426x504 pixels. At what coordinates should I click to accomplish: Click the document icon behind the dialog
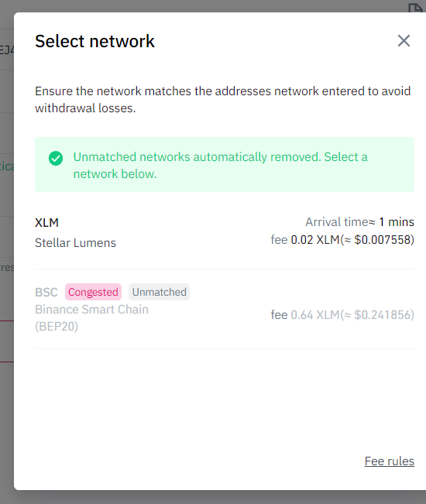[x=415, y=8]
